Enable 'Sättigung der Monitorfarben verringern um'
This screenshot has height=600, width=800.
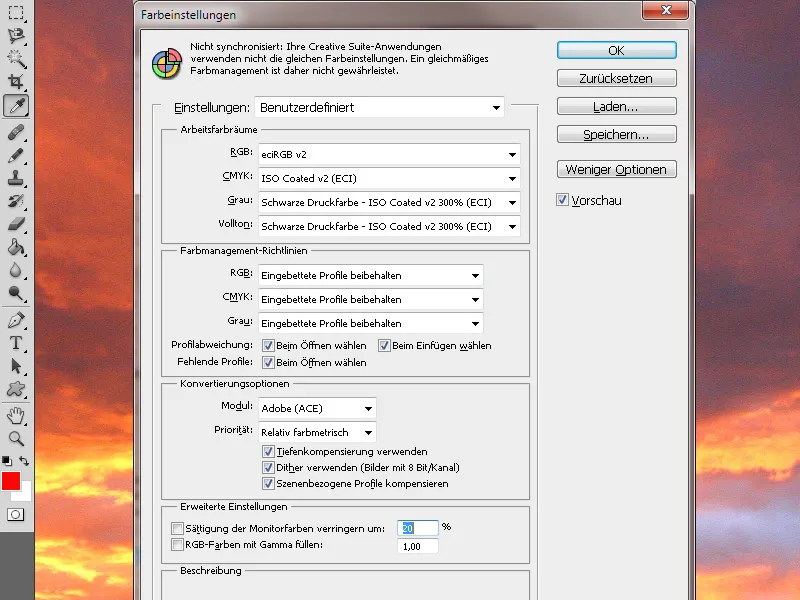click(x=177, y=528)
